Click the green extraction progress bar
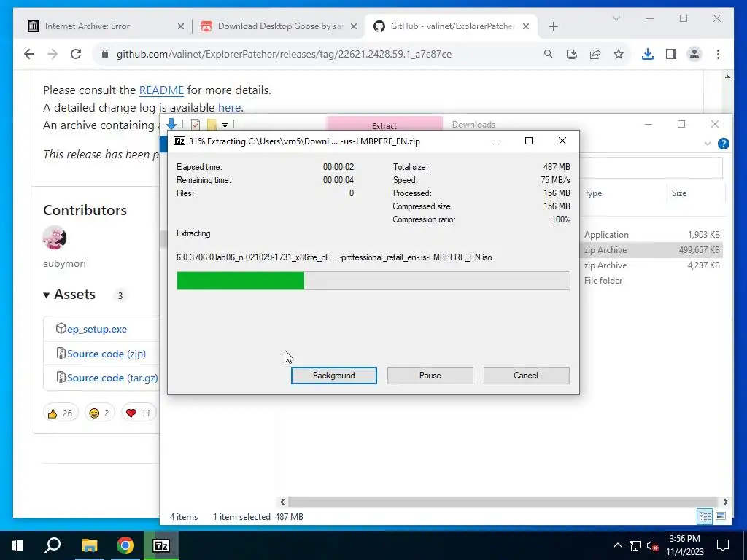Viewport: 747px width, 560px height. click(x=373, y=281)
